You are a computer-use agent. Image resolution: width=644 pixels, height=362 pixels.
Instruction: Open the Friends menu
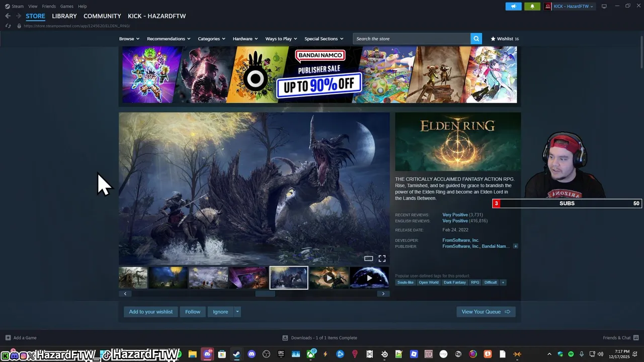click(49, 7)
